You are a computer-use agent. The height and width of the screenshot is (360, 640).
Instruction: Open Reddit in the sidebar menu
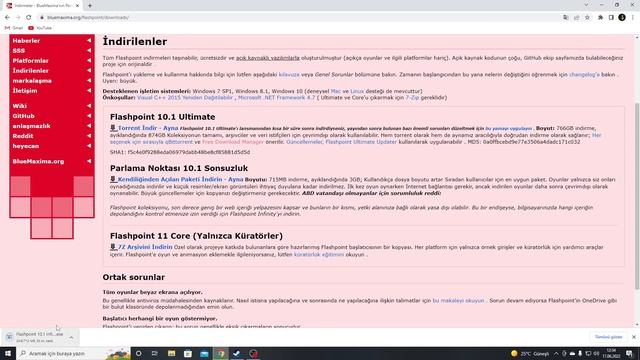pyautogui.click(x=23, y=136)
